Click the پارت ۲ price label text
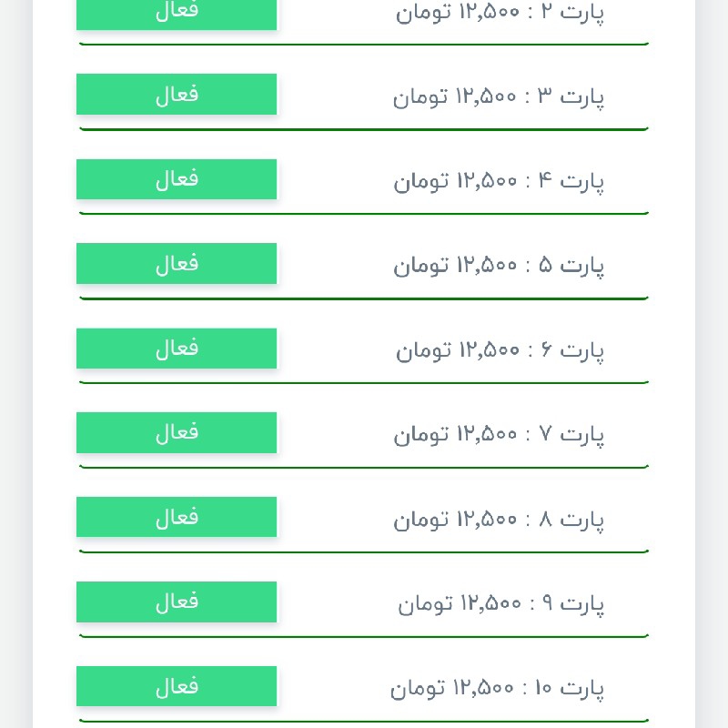728x728 pixels. point(500,13)
